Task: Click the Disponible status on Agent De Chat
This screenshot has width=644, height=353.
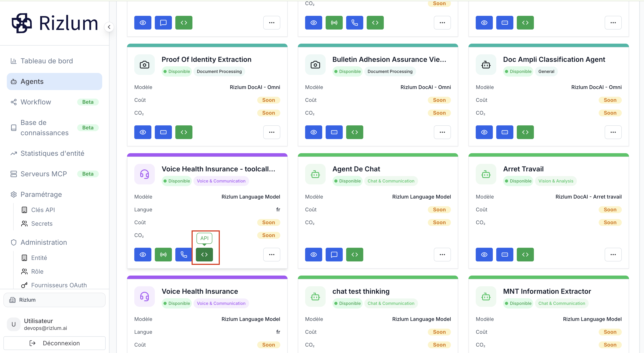Action: (x=347, y=181)
